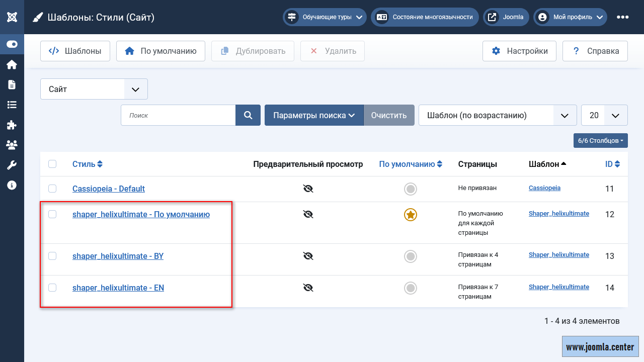Viewport: 644px width, 362px height.
Task: Open the Шаблон (по возрастанию) sort dropdown
Action: (497, 115)
